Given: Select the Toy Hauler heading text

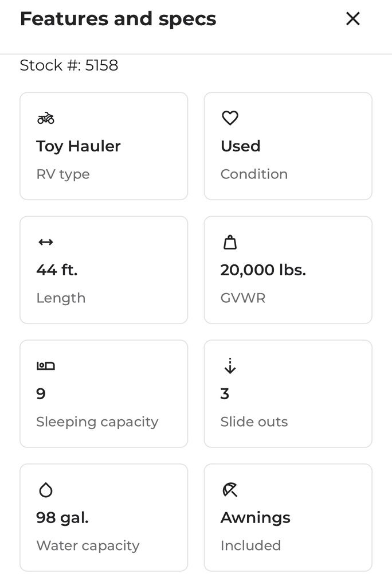Looking at the screenshot, I should point(79,146).
